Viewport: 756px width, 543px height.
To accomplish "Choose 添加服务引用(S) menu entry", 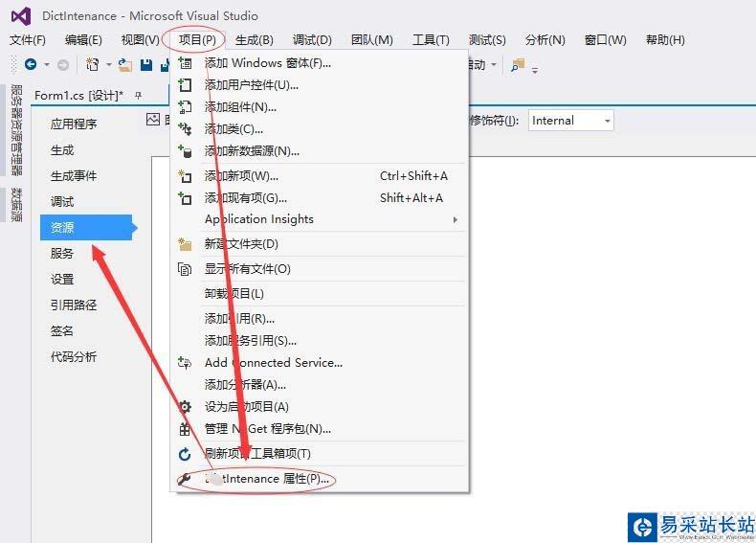I will [x=321, y=341].
